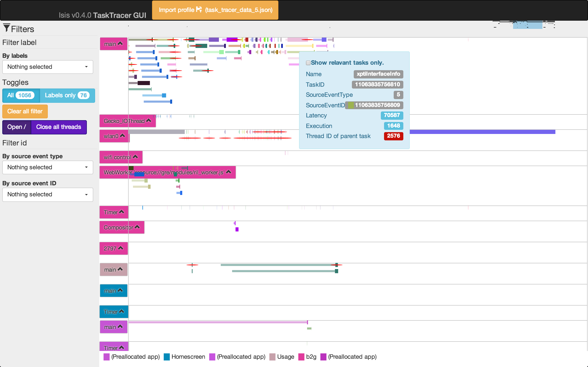Collapse the 2797 thread chevron

pos(121,248)
